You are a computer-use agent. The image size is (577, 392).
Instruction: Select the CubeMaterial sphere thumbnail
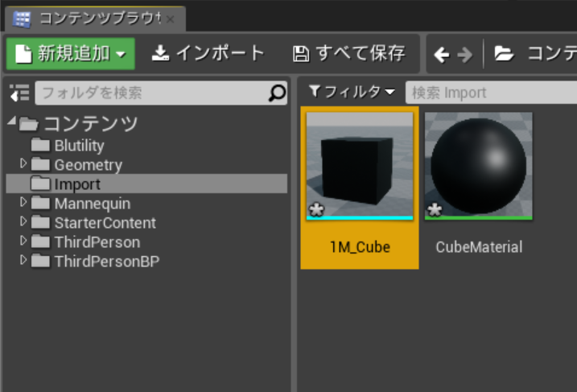coord(478,166)
